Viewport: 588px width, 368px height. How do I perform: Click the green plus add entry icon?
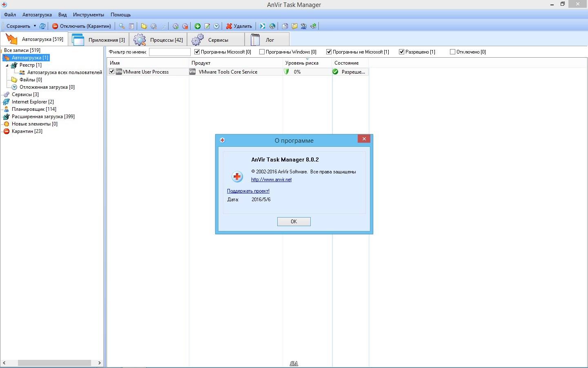click(198, 26)
